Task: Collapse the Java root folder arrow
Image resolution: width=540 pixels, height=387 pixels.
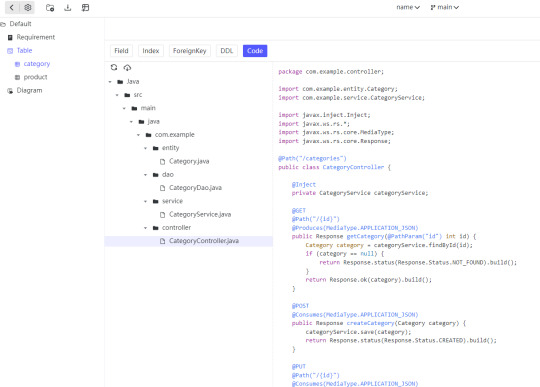Action: pos(110,82)
